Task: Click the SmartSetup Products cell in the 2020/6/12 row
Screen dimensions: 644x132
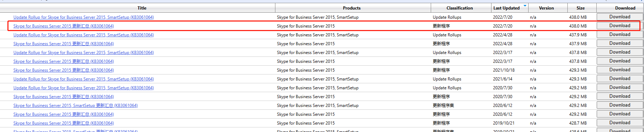Action: pos(318,106)
